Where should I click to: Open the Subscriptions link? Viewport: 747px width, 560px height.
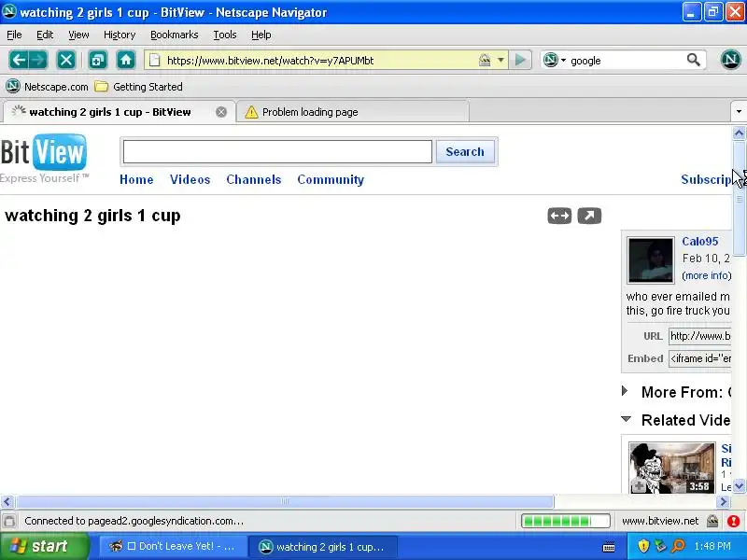coord(706,179)
